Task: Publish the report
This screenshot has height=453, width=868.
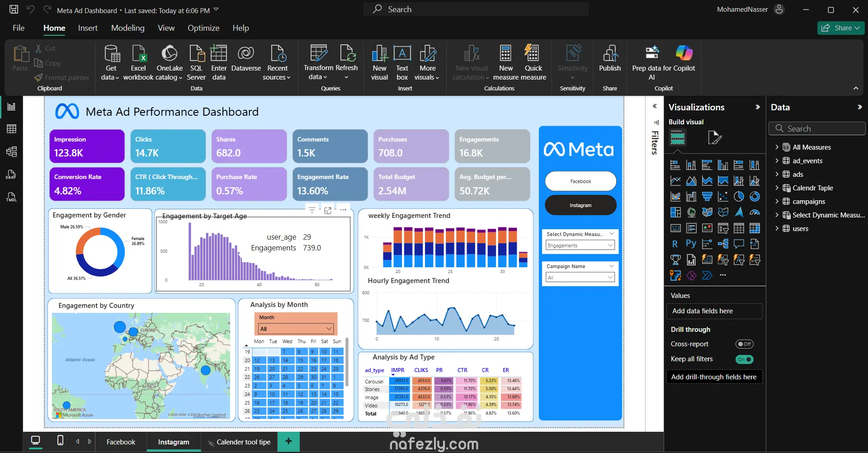Action: pos(610,59)
